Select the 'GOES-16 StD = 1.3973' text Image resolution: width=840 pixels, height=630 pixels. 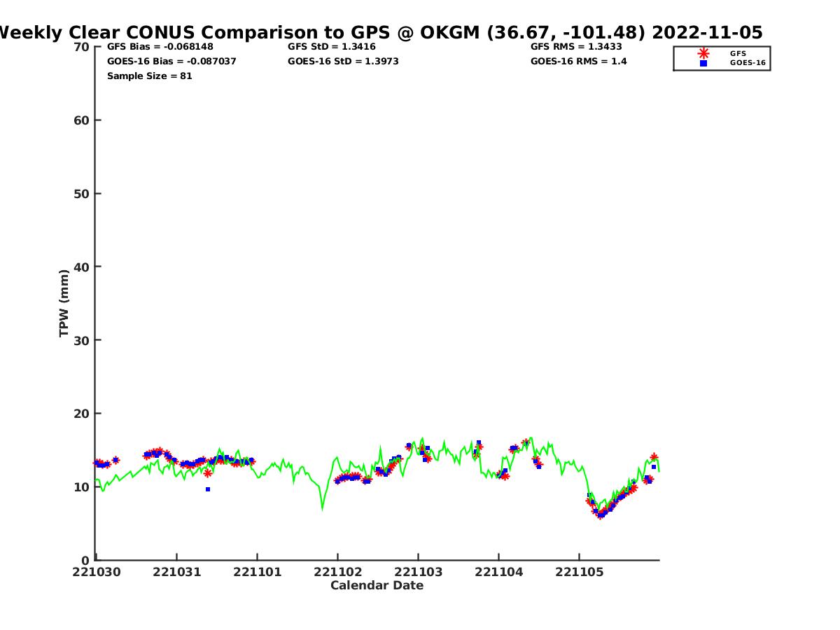tap(343, 62)
